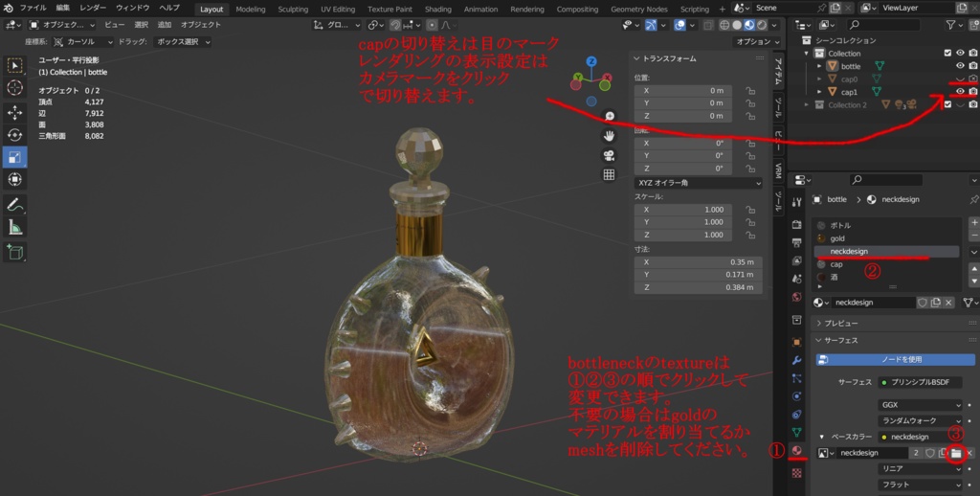The image size is (980, 496).
Task: Lock location X with padlock icon
Action: 750,91
